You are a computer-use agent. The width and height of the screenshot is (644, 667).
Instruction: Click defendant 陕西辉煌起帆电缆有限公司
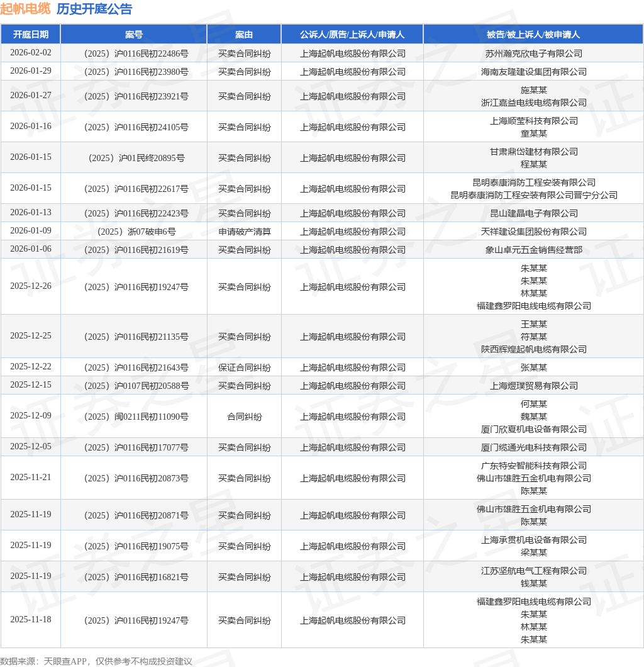tap(533, 349)
